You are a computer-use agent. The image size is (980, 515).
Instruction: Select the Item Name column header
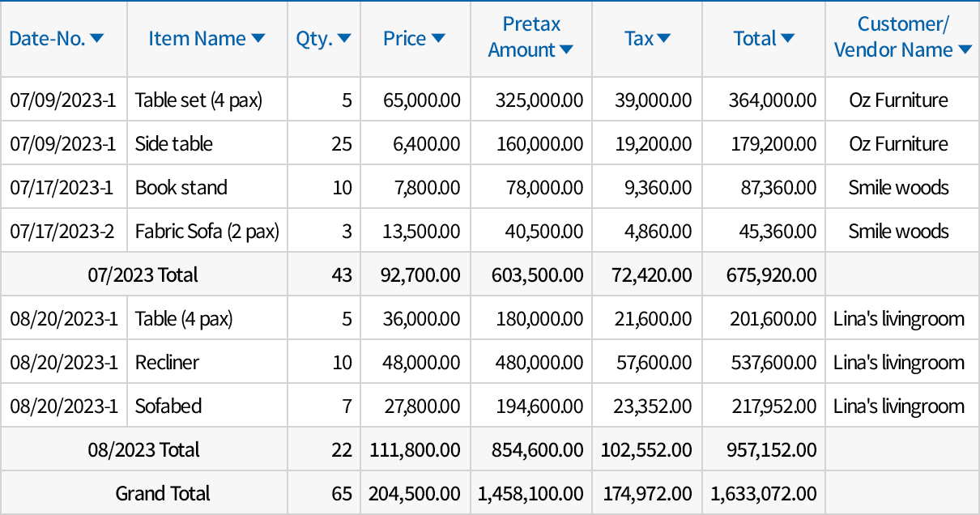tap(196, 37)
